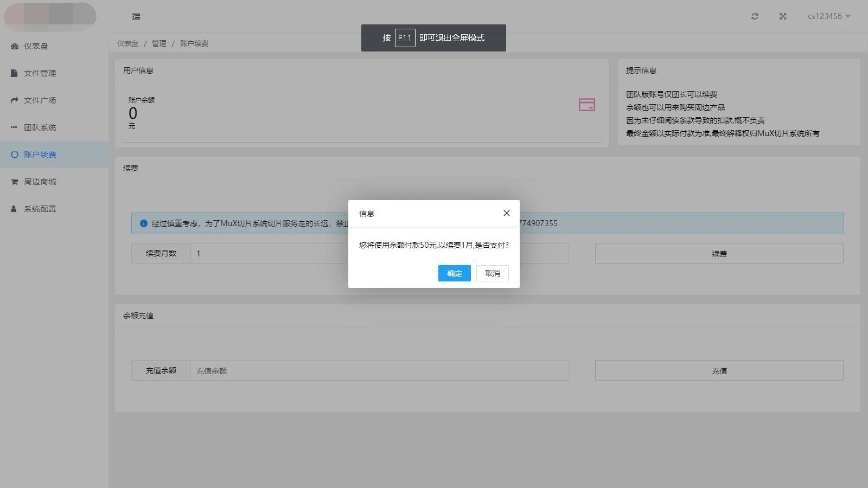Click the share arrow icon beside 文件广场

(15, 100)
